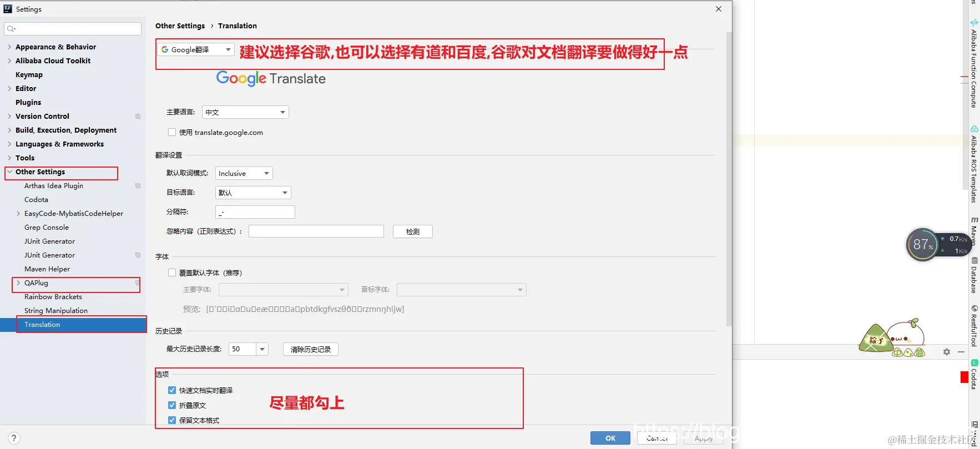Viewport: 980px width, 449px height.
Task: Open the 目标语言 dropdown
Action: (253, 193)
